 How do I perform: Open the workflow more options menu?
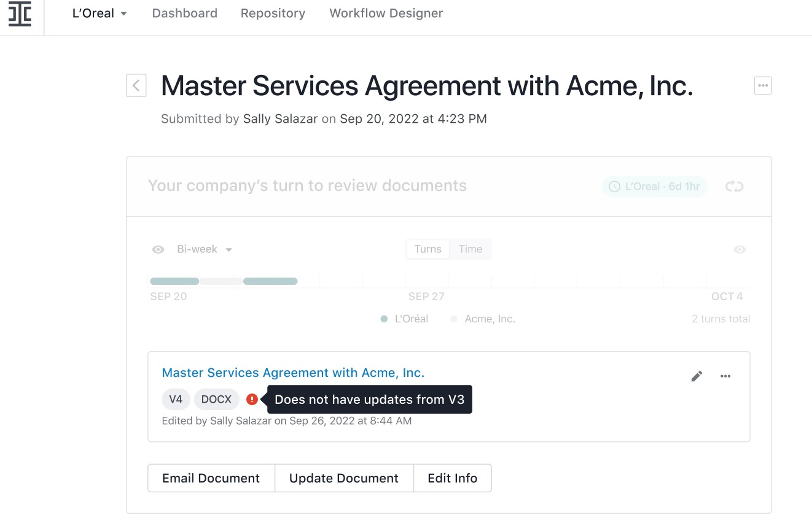[763, 85]
